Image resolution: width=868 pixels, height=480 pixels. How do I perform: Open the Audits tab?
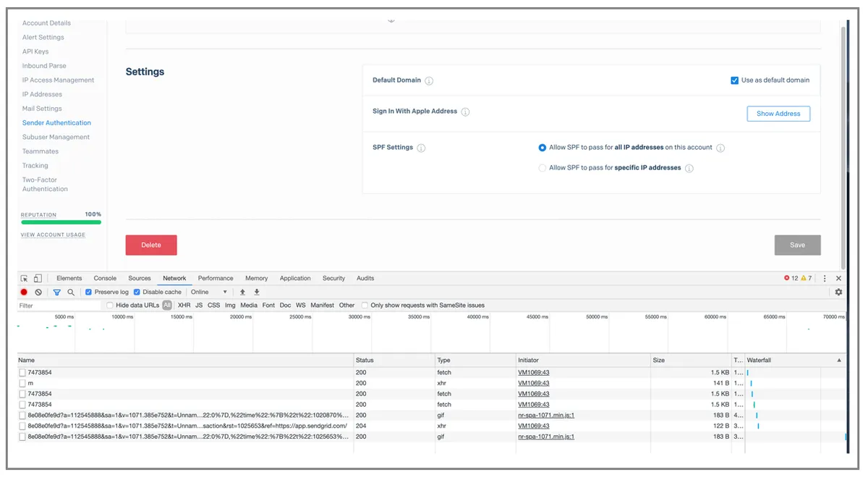(x=365, y=278)
